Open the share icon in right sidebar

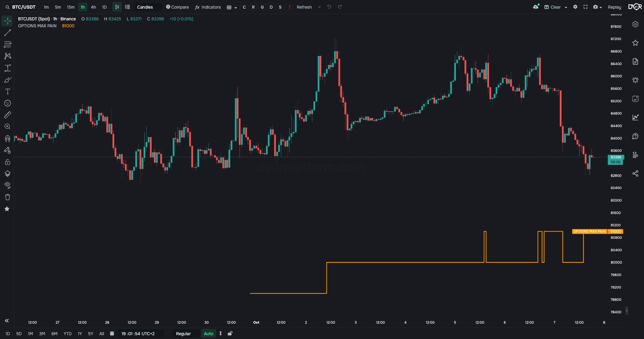pyautogui.click(x=635, y=173)
